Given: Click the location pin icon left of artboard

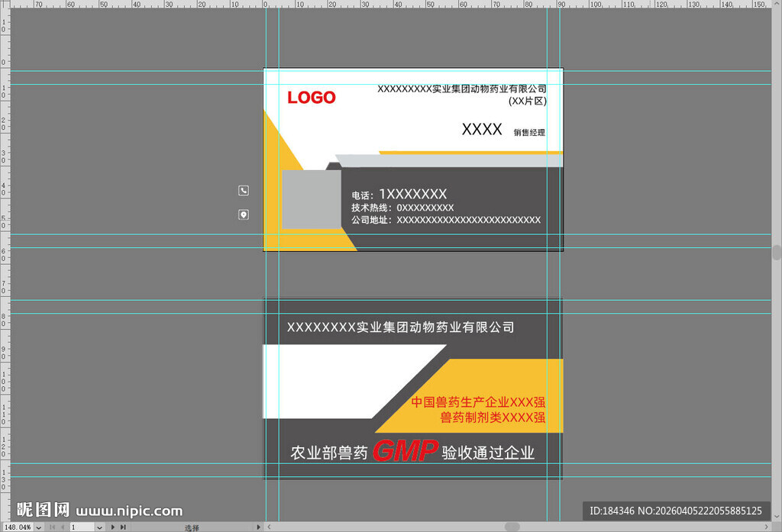Looking at the screenshot, I should (244, 215).
